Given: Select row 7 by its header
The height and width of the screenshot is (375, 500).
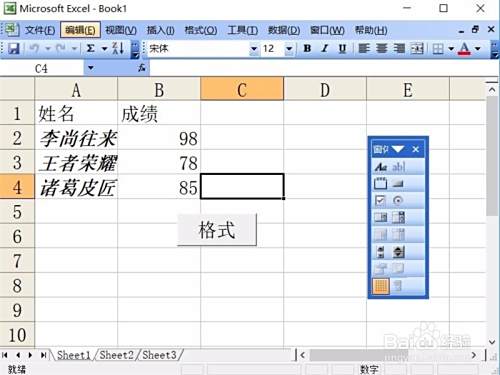Looking at the screenshot, I should [x=17, y=261].
